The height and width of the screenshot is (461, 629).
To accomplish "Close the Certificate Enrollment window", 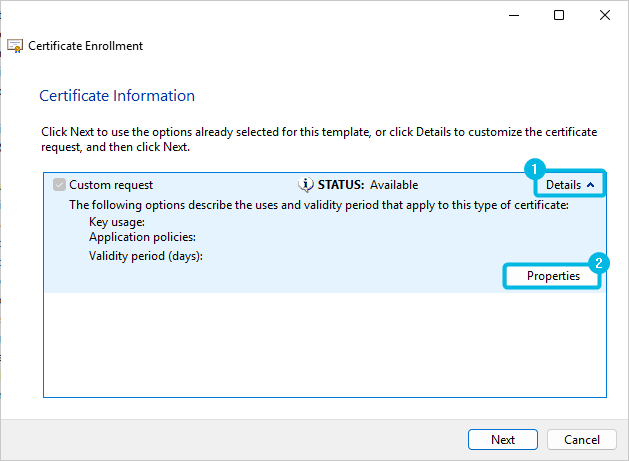I will (x=605, y=15).
